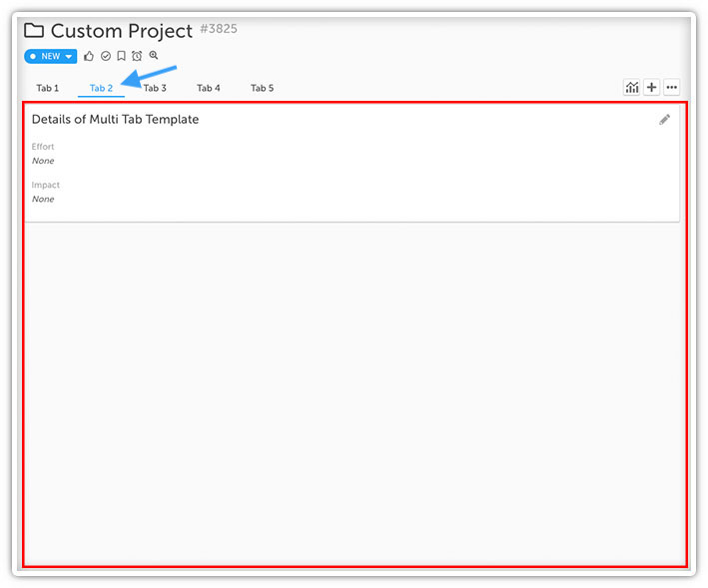Open the chart analytics icon
Viewport: 708px width, 588px height.
pyautogui.click(x=632, y=87)
